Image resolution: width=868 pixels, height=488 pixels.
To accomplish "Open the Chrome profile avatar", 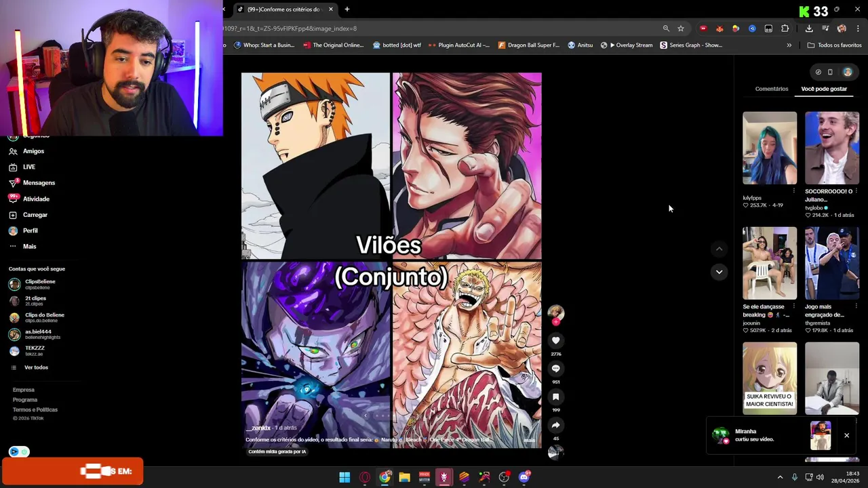I will pos(842,28).
